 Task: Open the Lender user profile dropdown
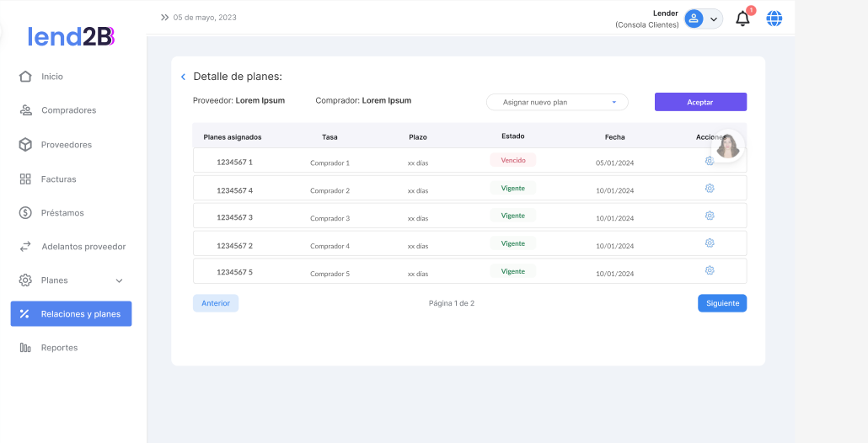tap(703, 19)
